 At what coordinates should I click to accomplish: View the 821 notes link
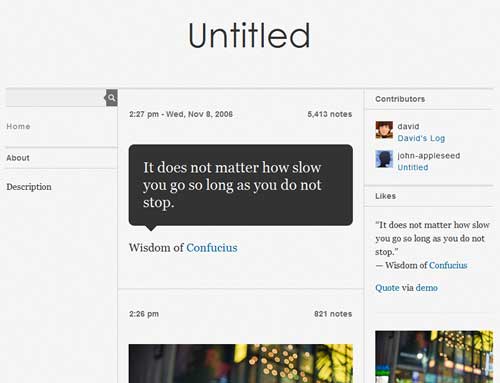(x=333, y=314)
